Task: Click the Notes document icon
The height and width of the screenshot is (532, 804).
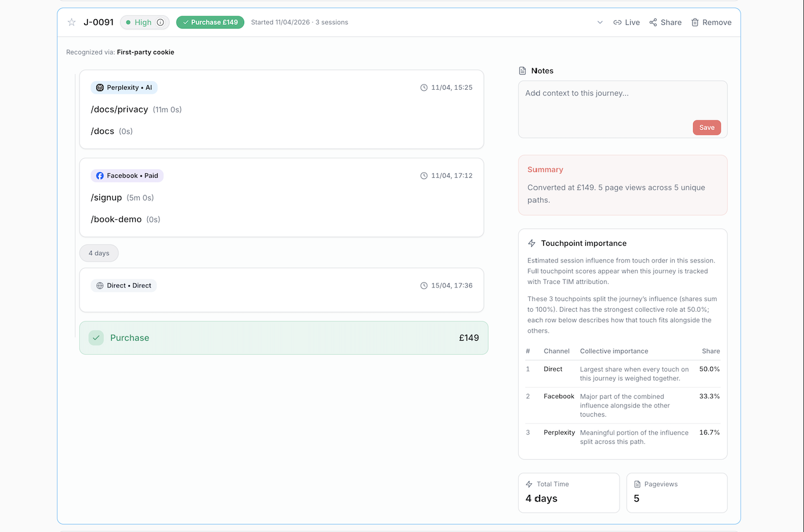Action: (x=522, y=71)
